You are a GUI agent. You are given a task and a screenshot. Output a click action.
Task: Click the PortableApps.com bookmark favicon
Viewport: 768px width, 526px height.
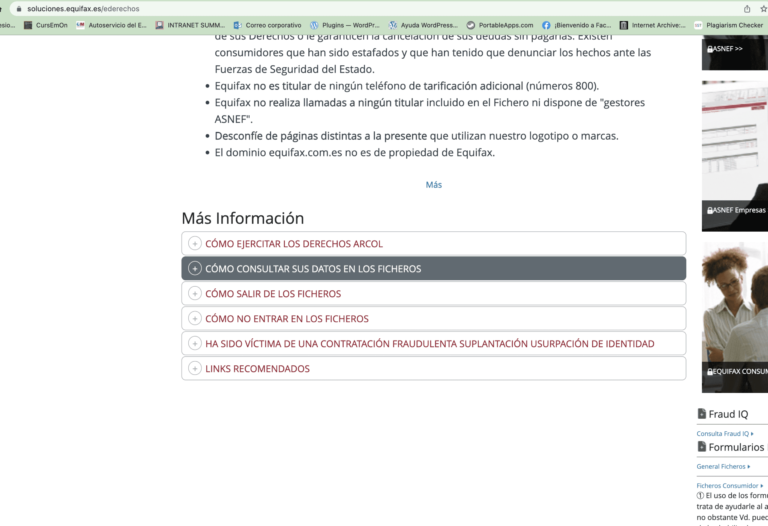click(471, 25)
